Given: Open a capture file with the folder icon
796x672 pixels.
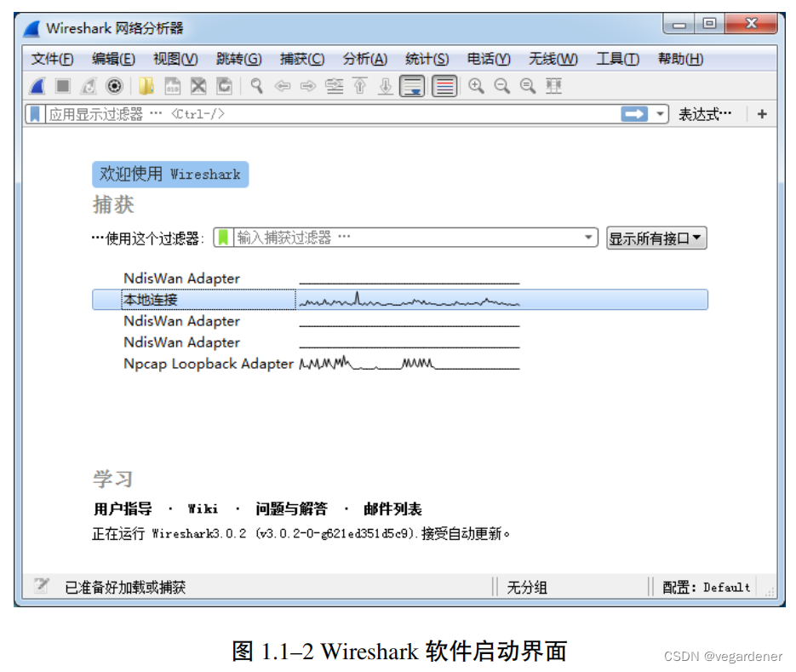Looking at the screenshot, I should (146, 86).
